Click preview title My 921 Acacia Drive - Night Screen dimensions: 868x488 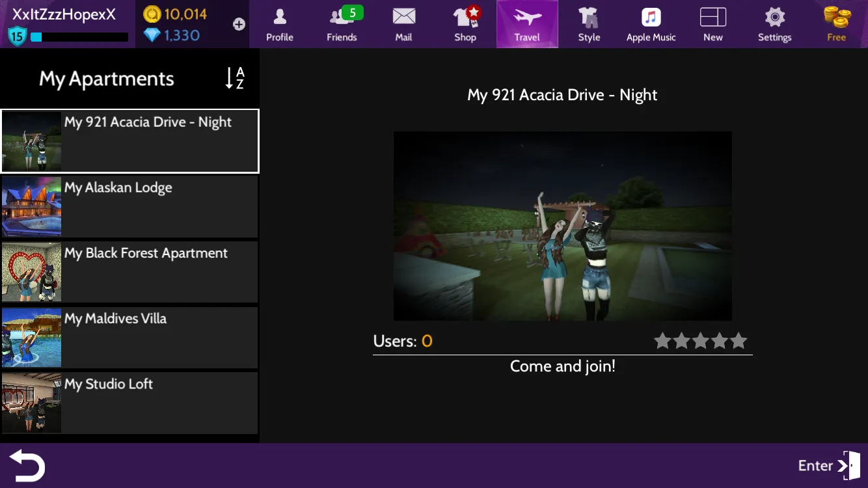click(x=562, y=95)
